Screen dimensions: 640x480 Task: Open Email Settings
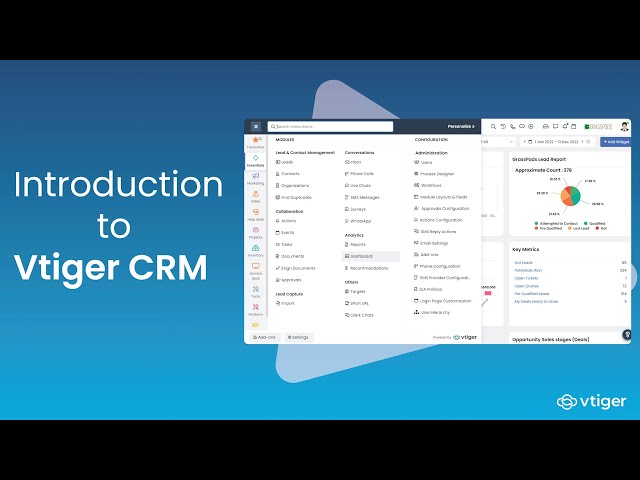pos(431,243)
